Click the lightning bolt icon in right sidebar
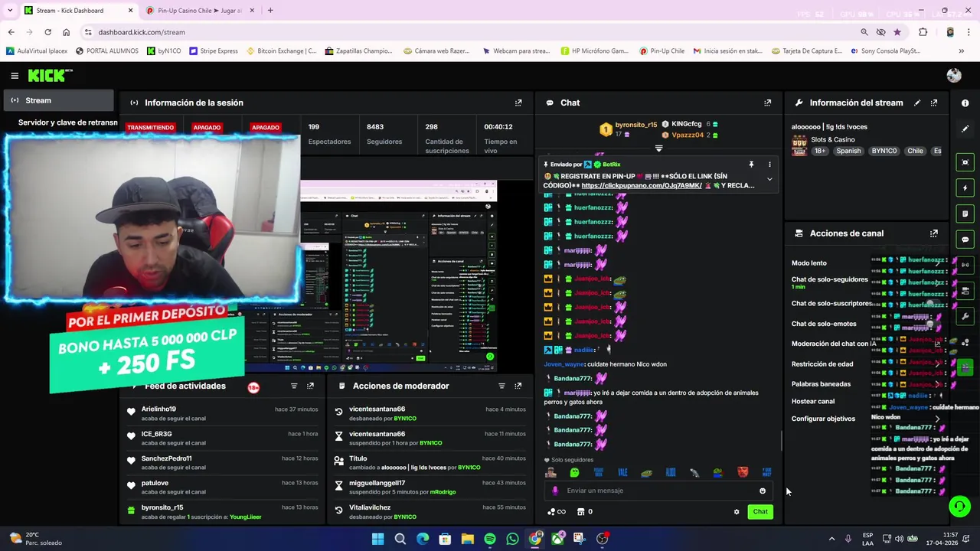The image size is (980, 551). (965, 187)
